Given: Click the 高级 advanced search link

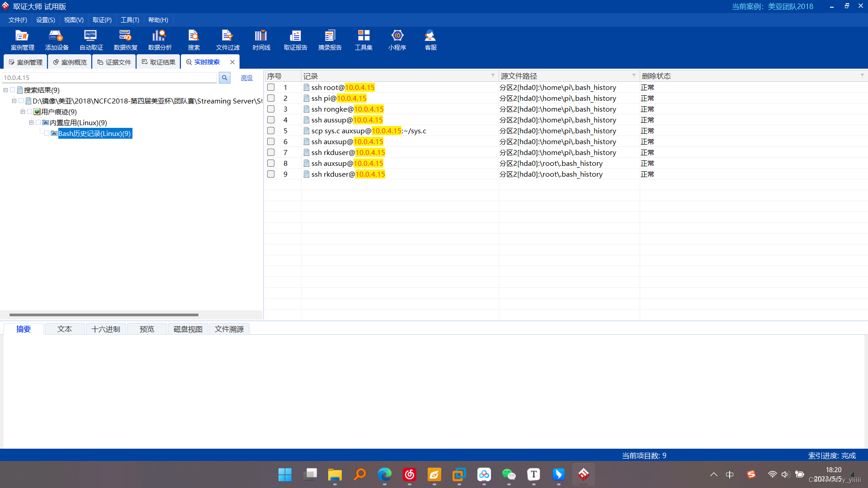Looking at the screenshot, I should click(x=246, y=78).
